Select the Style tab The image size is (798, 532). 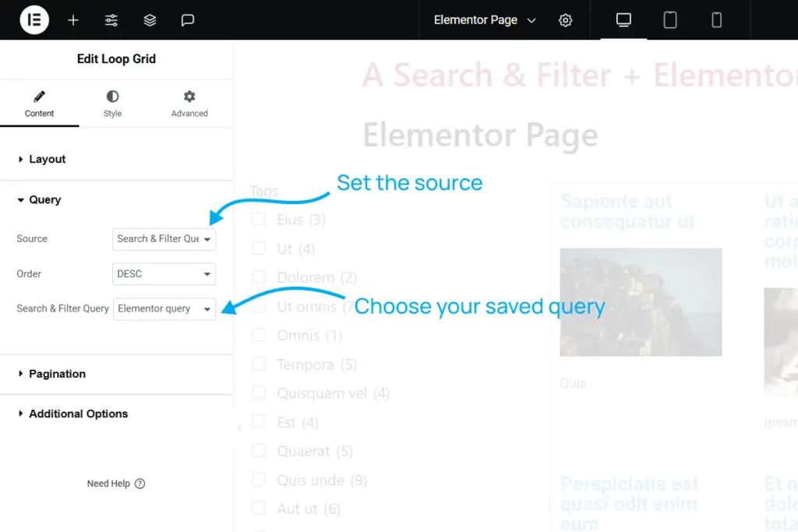point(112,104)
